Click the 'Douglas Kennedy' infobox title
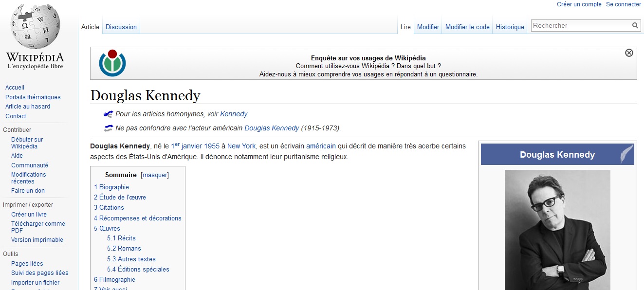 tap(557, 155)
